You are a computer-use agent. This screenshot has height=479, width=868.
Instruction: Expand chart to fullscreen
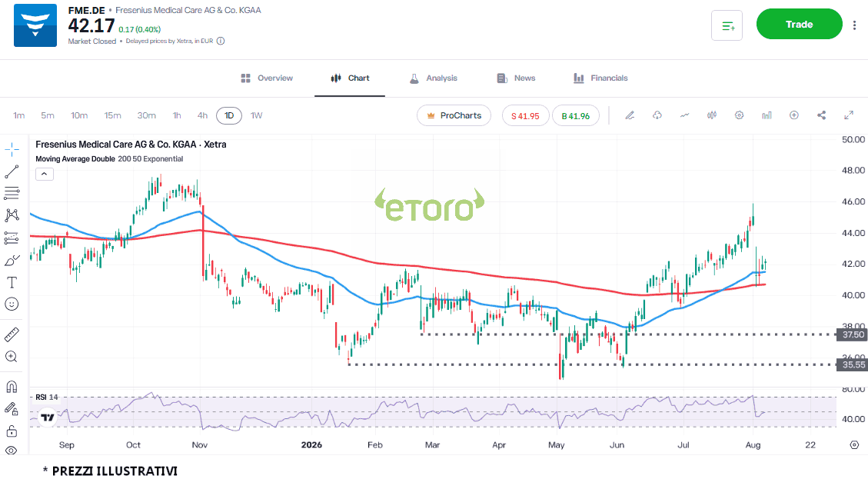[849, 115]
